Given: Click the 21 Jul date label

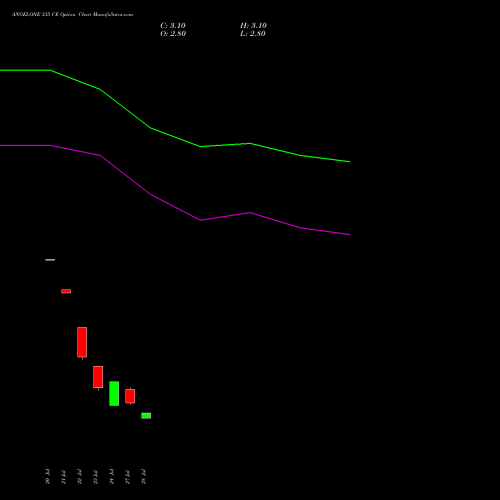Looking at the screenshot, I should click(x=64, y=477).
